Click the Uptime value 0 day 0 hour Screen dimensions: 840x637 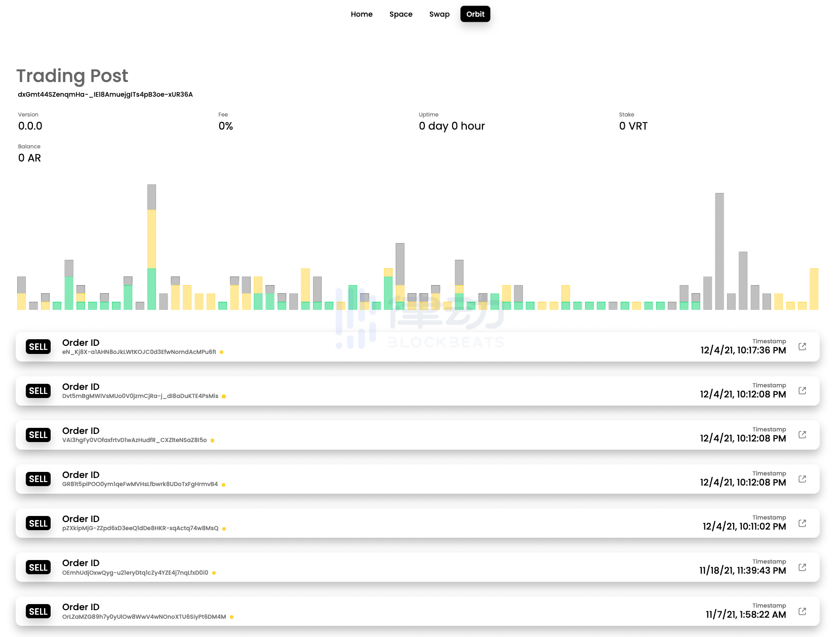452,126
